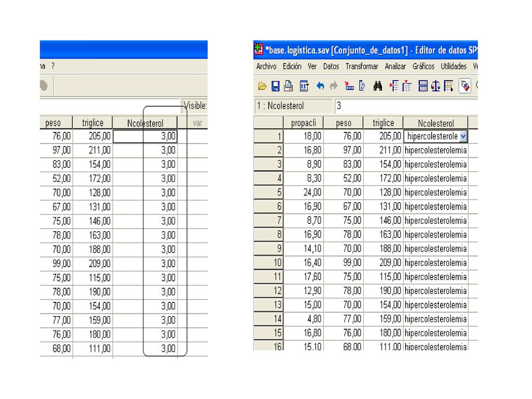The height and width of the screenshot is (399, 532).
Task: Click the blue Undo arrow
Action: point(320,86)
